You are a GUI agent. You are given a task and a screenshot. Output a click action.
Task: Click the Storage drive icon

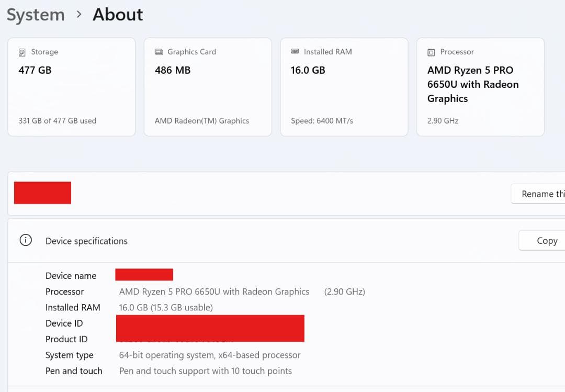pyautogui.click(x=22, y=52)
